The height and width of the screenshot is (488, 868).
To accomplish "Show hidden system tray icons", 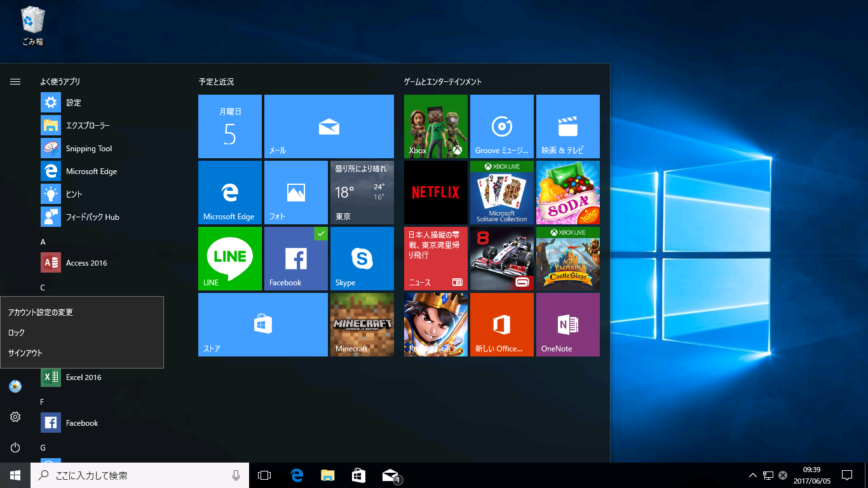I will click(x=753, y=475).
